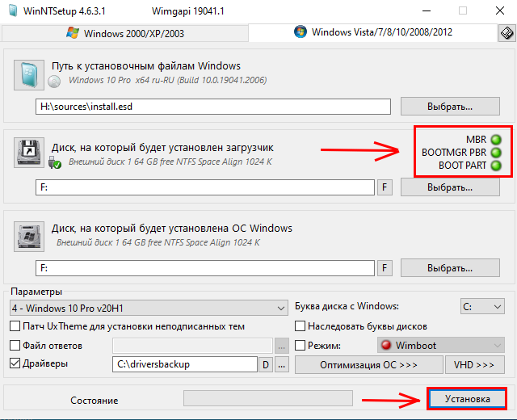517x420 pixels.
Task: Start installation with Установка button
Action: pos(467,399)
